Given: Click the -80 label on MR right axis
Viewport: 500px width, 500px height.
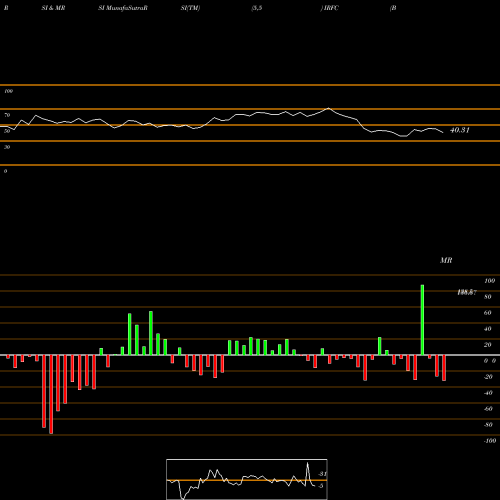Looking at the screenshot, I should pyautogui.click(x=488, y=425).
